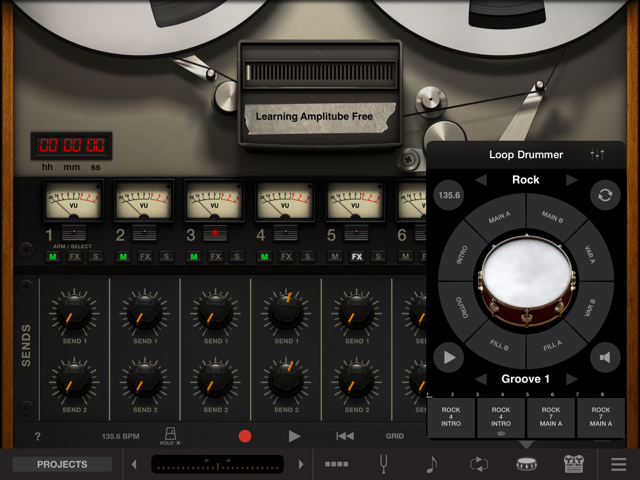Open the PROJECTS button
The width and height of the screenshot is (640, 480).
tap(62, 464)
